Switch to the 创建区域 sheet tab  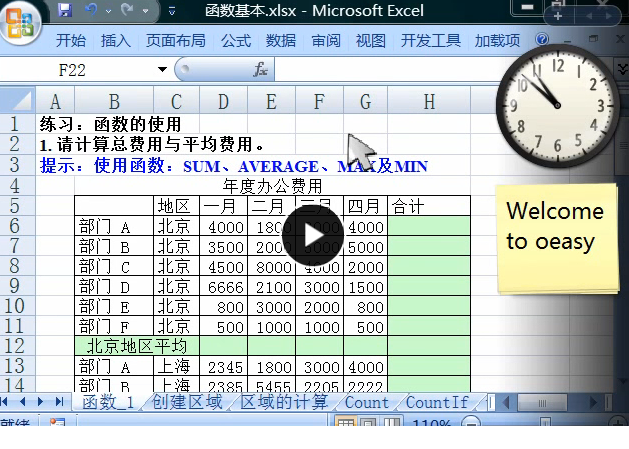187,402
